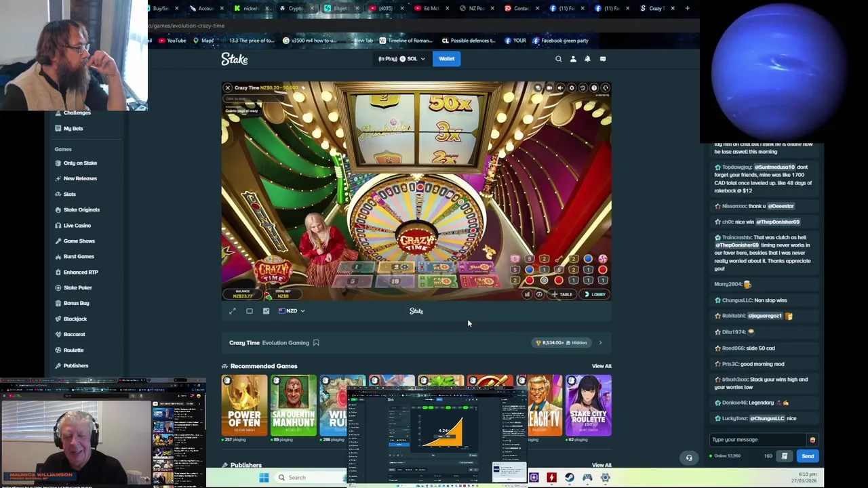Select Baccarat in sidebar
868x488 pixels.
pos(74,335)
